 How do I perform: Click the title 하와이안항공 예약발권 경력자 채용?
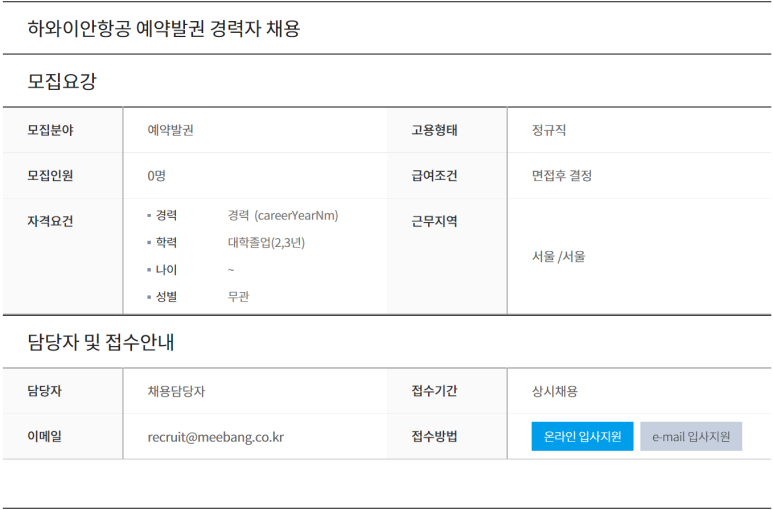coord(164,29)
